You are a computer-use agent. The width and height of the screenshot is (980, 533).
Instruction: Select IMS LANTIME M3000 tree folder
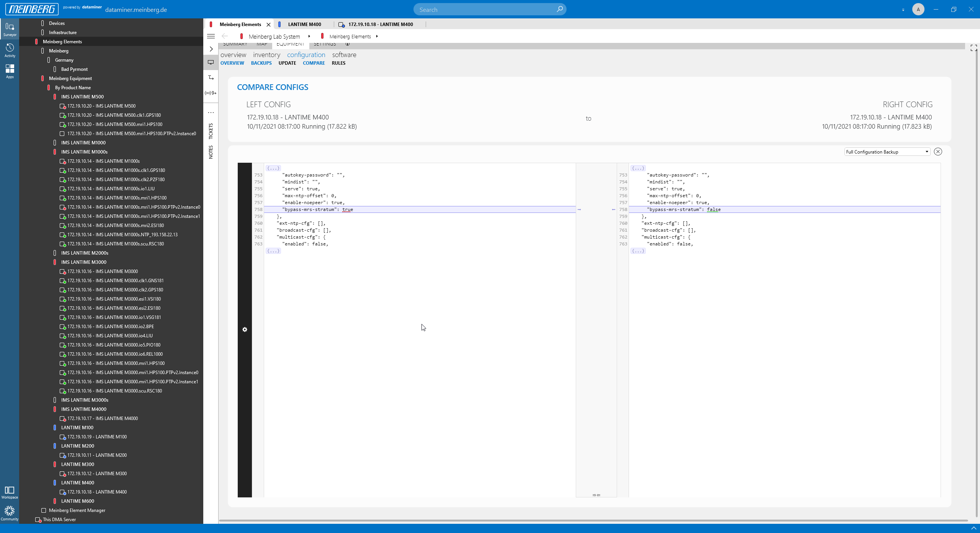(x=84, y=262)
